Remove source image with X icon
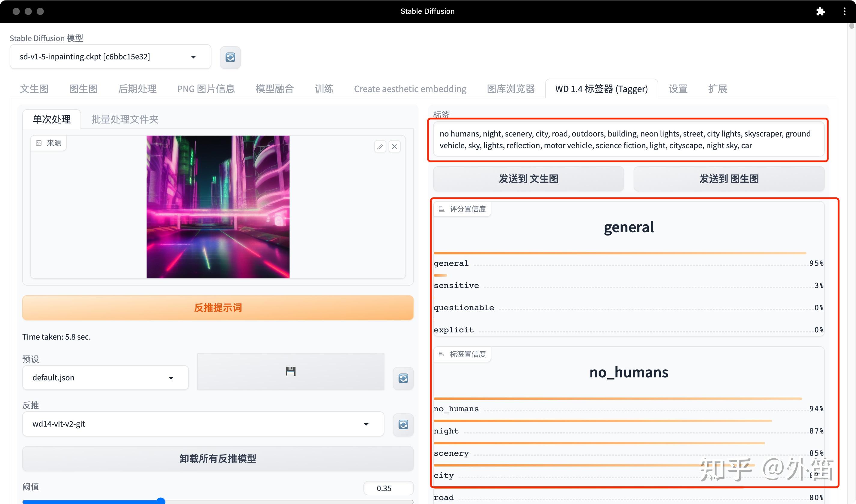The image size is (856, 504). pos(394,146)
